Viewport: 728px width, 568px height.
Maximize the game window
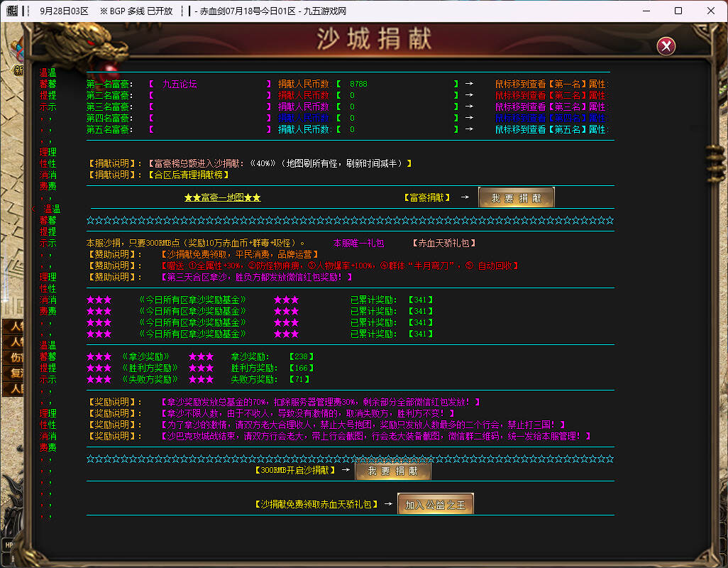(678, 11)
